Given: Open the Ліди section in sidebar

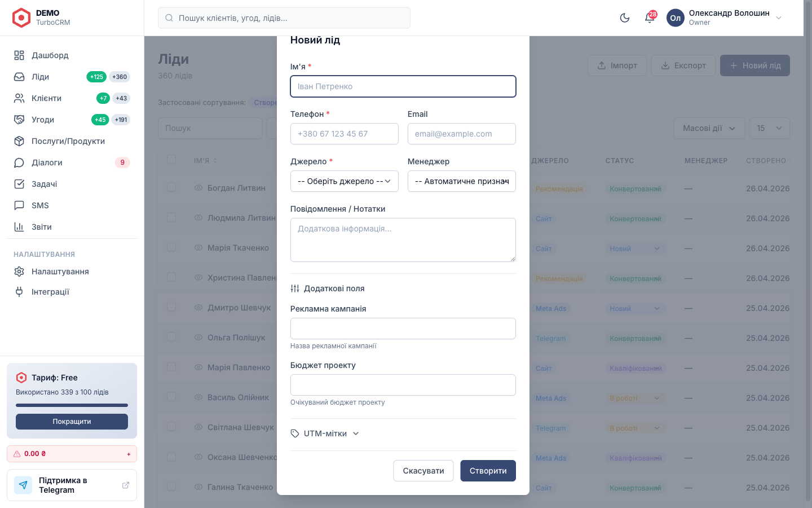Looking at the screenshot, I should (x=72, y=77).
